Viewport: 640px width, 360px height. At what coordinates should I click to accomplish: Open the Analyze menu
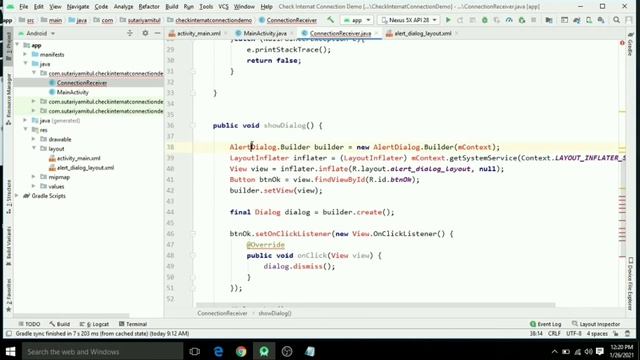123,7
